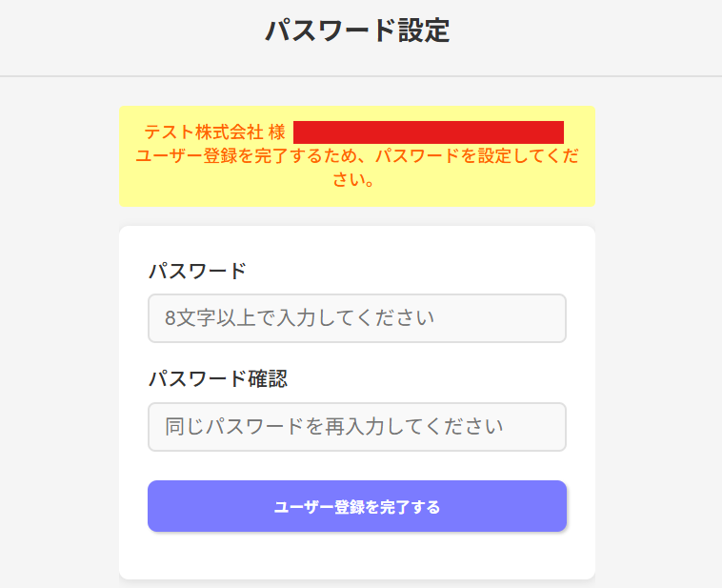
Task: Click the パスワード field label
Action: point(197,272)
